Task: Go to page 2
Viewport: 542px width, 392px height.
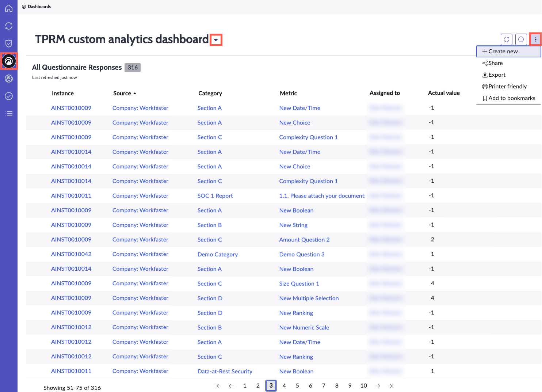Action: 258,386
